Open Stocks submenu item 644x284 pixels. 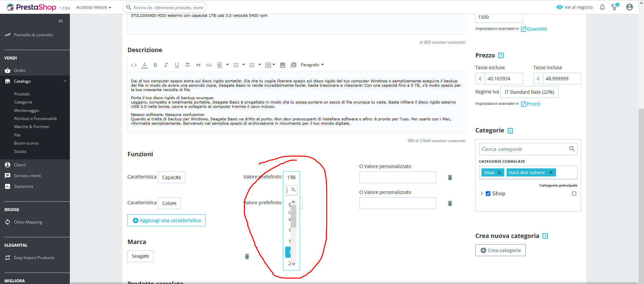(20, 152)
